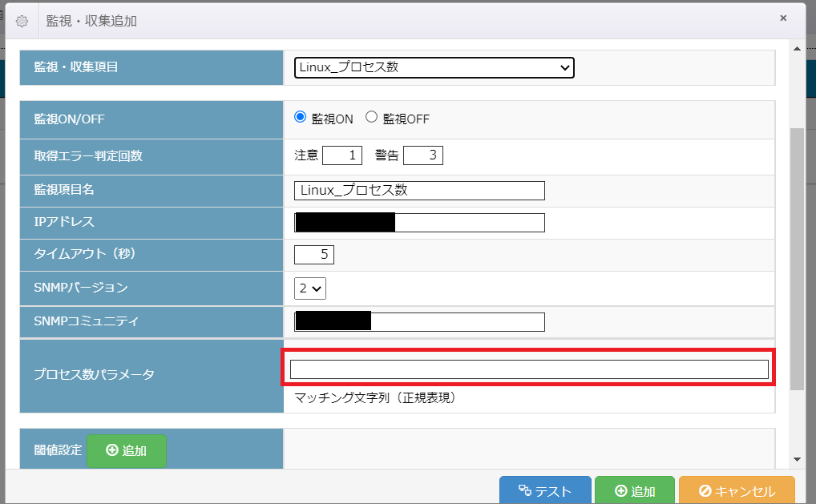Screen dimensions: 816x504
Task: Click the scrollbar down arrow
Action: coord(797,459)
